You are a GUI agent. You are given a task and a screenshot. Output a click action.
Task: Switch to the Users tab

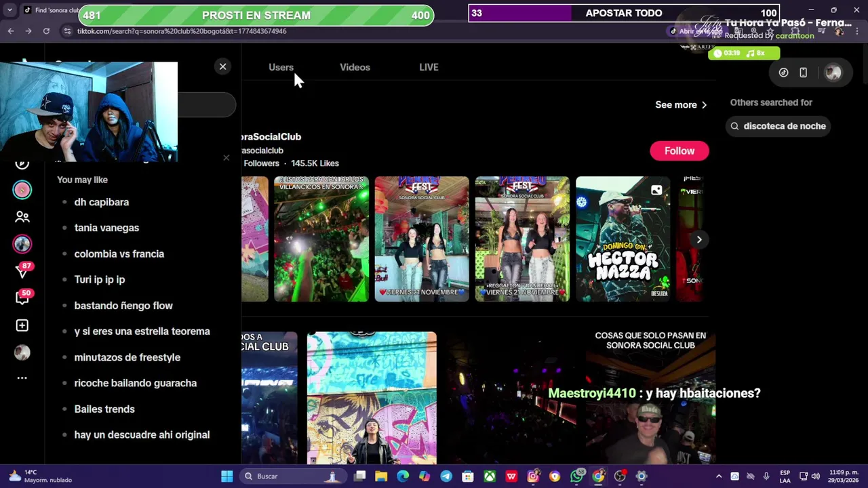[281, 67]
